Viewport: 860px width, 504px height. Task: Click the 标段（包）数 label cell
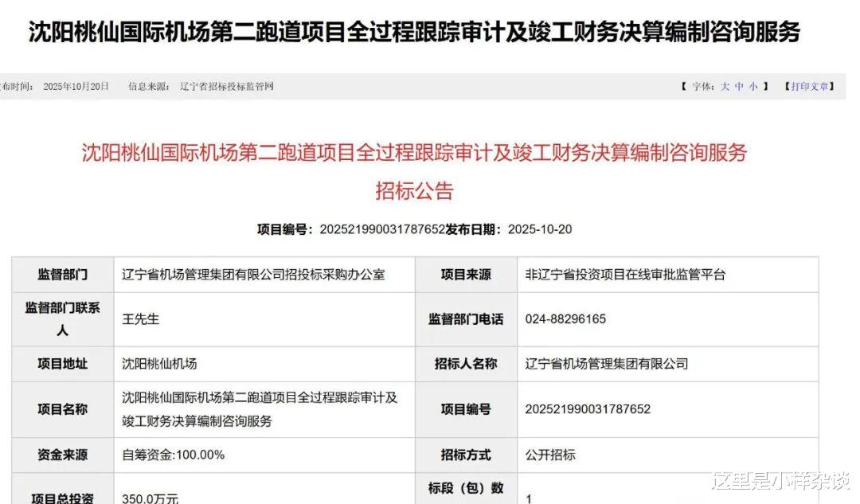466,488
